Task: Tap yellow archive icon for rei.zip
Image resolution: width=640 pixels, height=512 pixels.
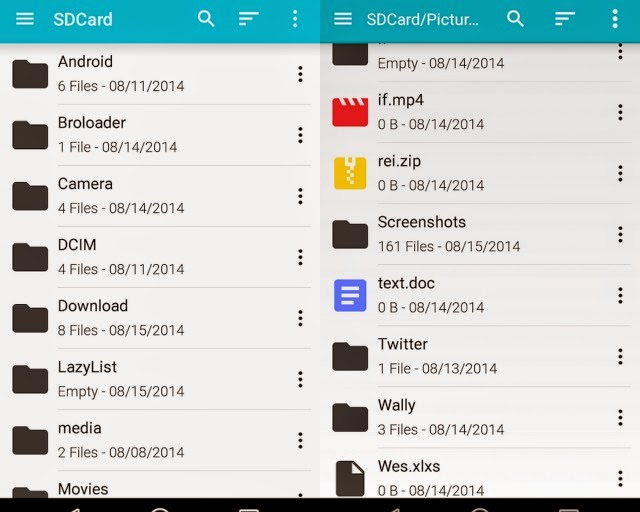Action: click(350, 174)
